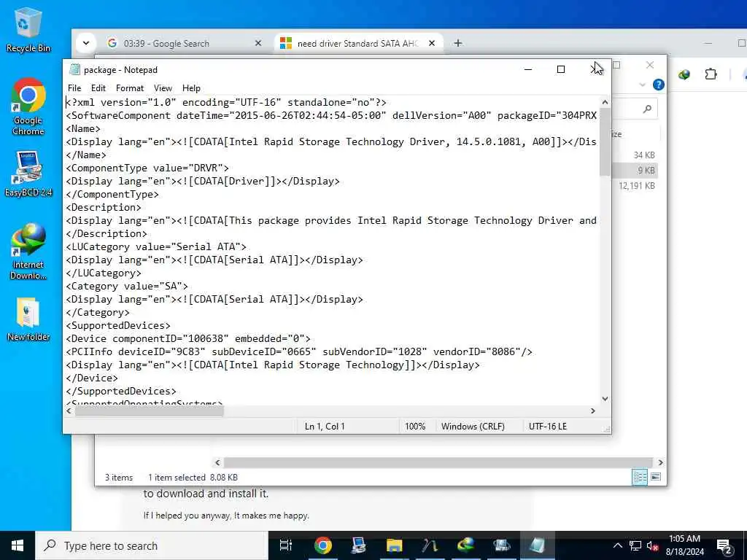Click the Ln 1, Col 1 status entry
This screenshot has width=747, height=560.
[x=325, y=427]
